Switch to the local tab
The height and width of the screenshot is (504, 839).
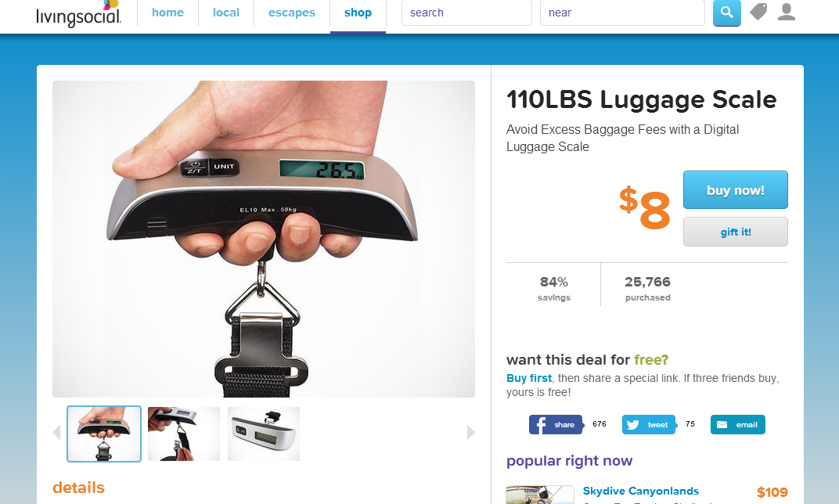[226, 13]
